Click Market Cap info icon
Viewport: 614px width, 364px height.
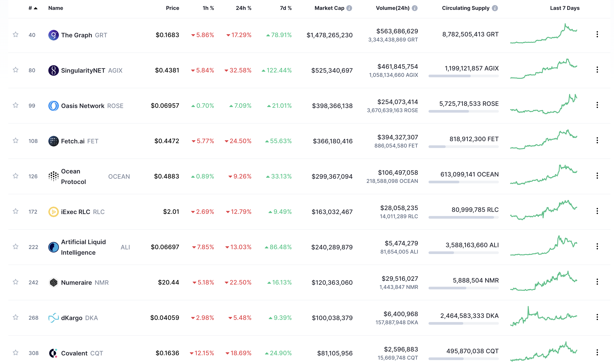tap(349, 8)
